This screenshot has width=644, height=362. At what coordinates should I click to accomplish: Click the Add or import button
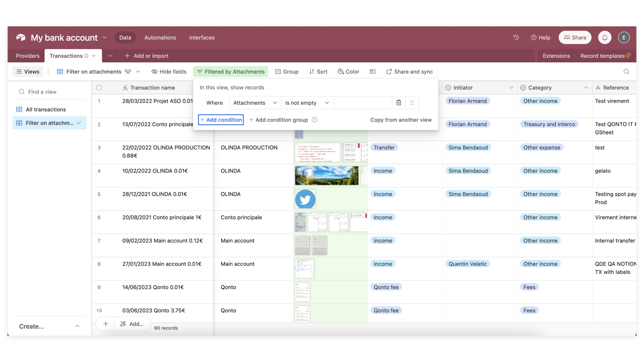pyautogui.click(x=150, y=56)
